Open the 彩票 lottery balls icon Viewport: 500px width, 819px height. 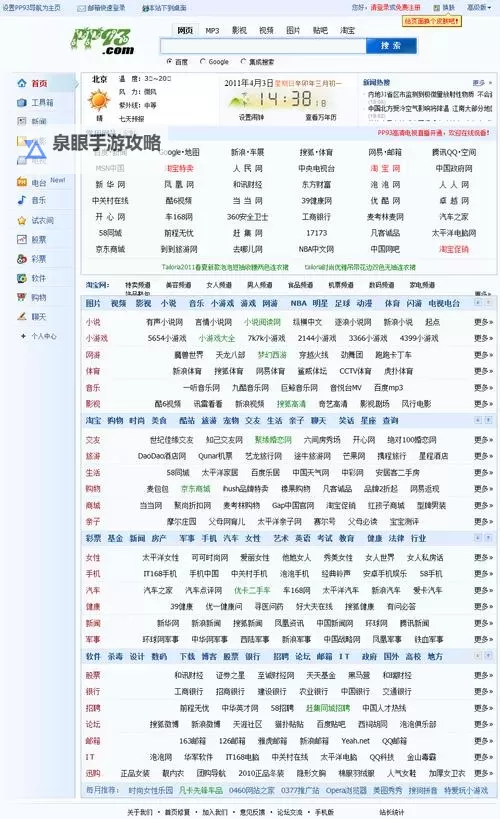coord(22,259)
